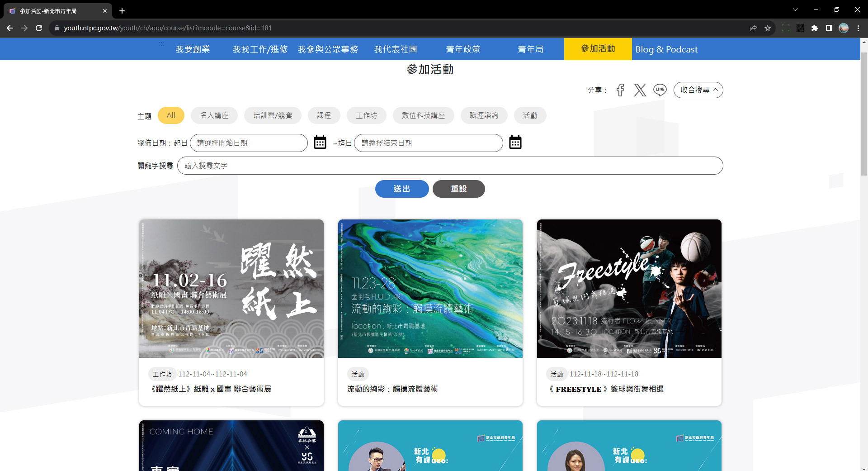Click start date input field
The image size is (868, 471).
coord(249,143)
